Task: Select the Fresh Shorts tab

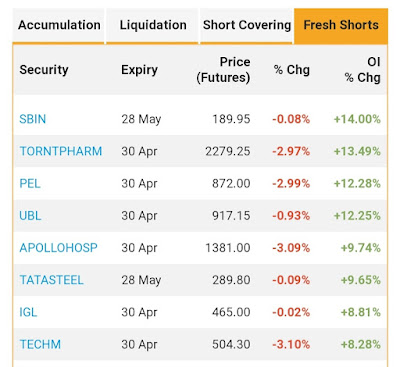Action: point(341,26)
